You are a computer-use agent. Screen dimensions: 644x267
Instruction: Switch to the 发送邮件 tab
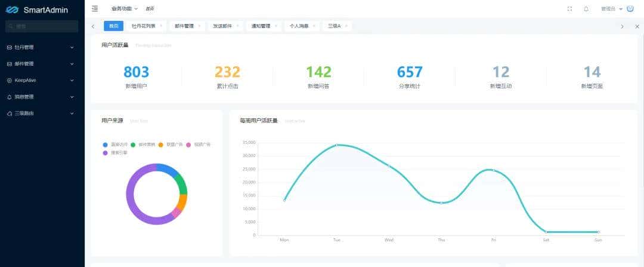222,26
